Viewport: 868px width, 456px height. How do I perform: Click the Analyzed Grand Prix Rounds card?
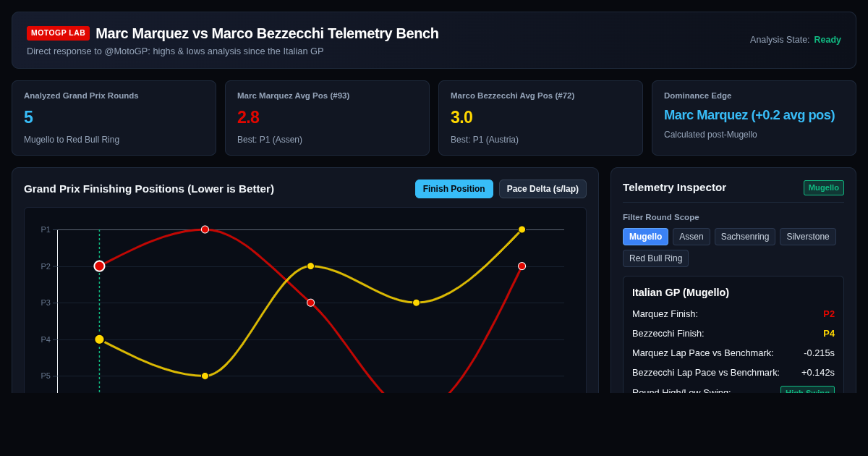(114, 118)
